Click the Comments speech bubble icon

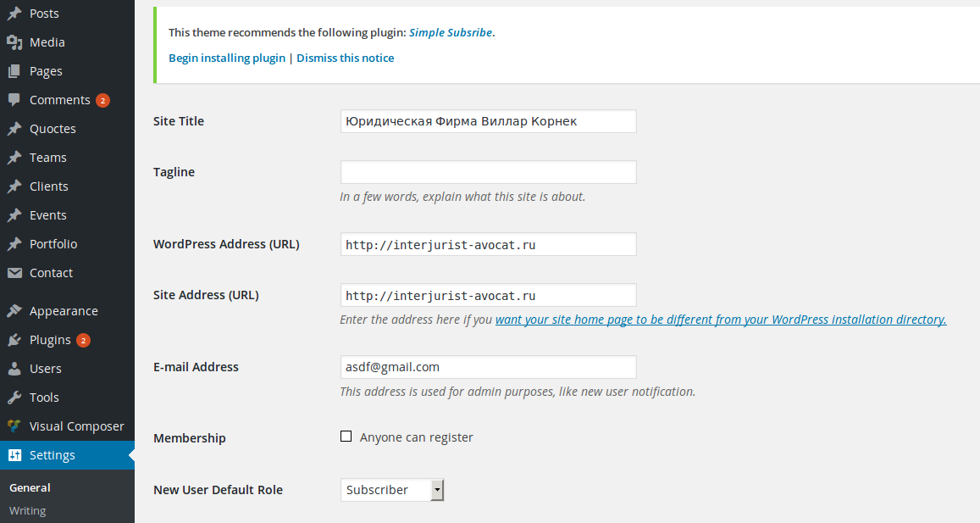pos(14,99)
